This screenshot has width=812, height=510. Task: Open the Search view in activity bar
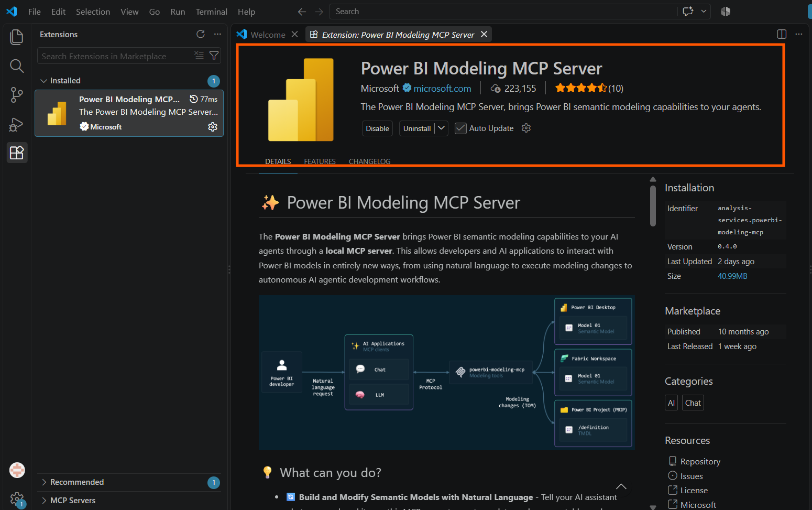pyautogui.click(x=17, y=66)
